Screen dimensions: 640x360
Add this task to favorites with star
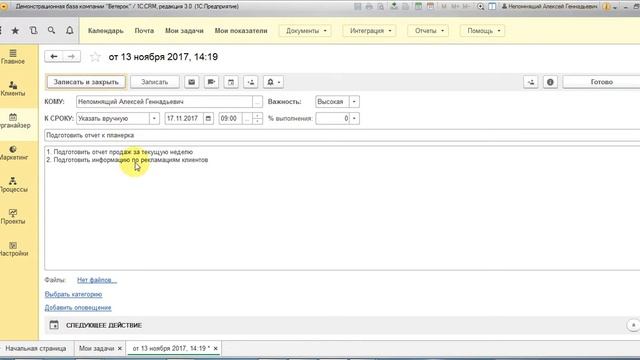[95, 57]
